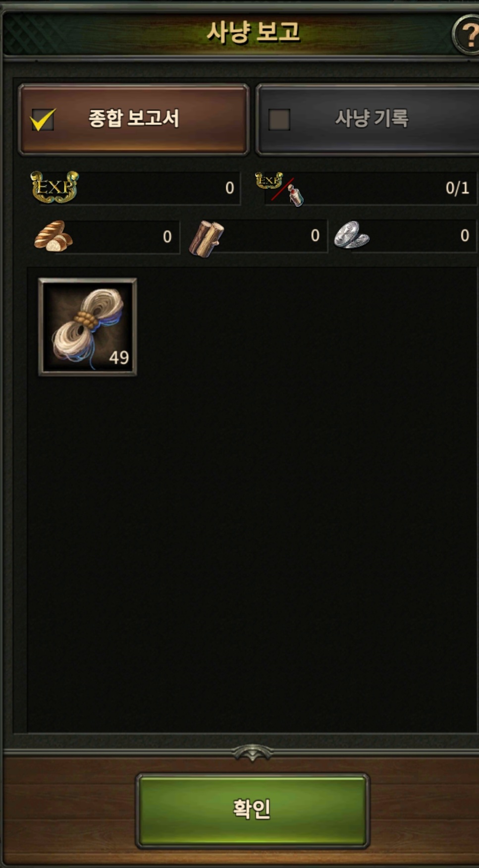Image resolution: width=479 pixels, height=868 pixels.
Task: Expand the arrow handle above 확인
Action: [252, 753]
